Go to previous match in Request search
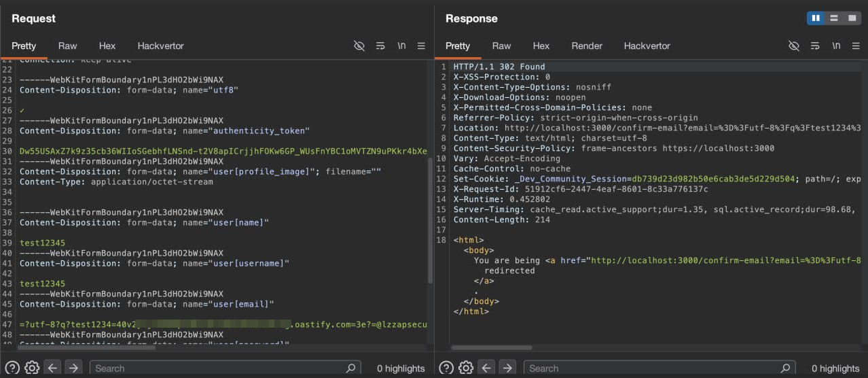The height and width of the screenshot is (378, 868). (x=53, y=368)
